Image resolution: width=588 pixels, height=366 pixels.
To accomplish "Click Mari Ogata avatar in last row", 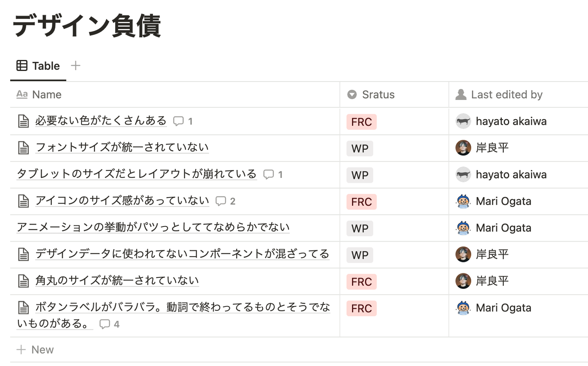I will [x=463, y=308].
